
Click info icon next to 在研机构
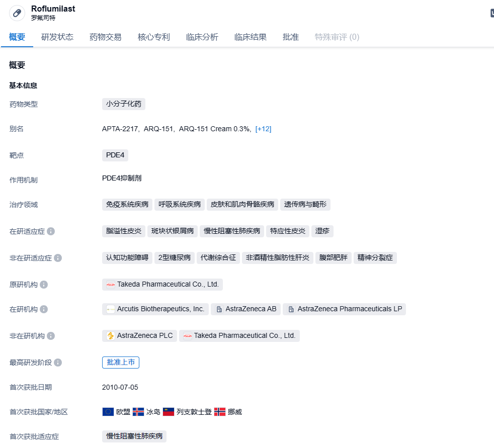pos(44,309)
